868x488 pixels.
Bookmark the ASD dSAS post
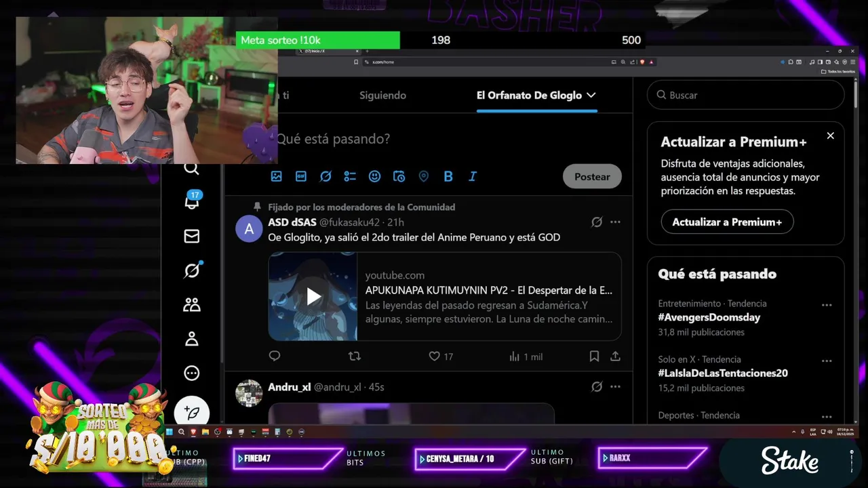click(594, 356)
